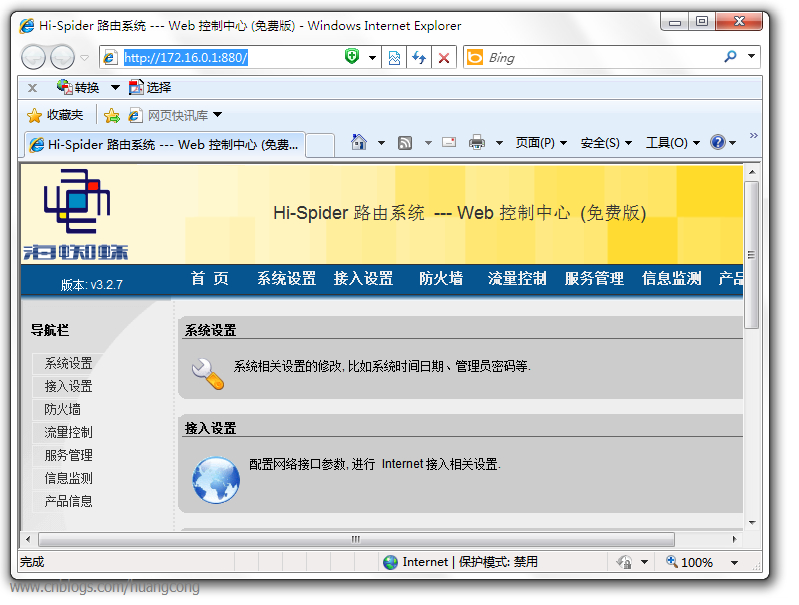Click the Home page icon
Image resolution: width=799 pixels, height=605 pixels.
coord(359,142)
